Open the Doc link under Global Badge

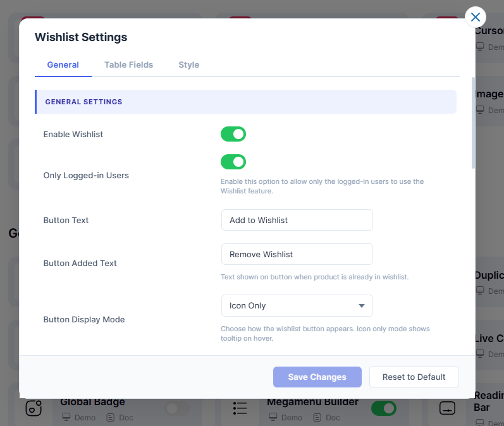120,417
